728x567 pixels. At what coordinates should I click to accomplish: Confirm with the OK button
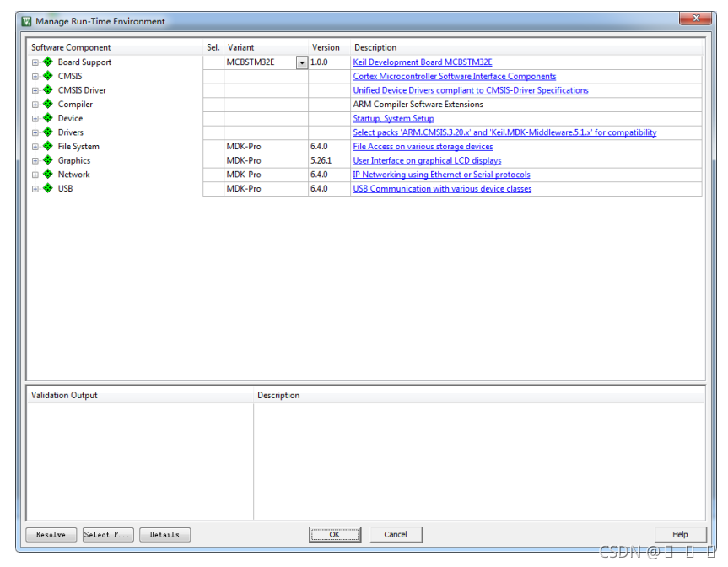[x=335, y=534]
